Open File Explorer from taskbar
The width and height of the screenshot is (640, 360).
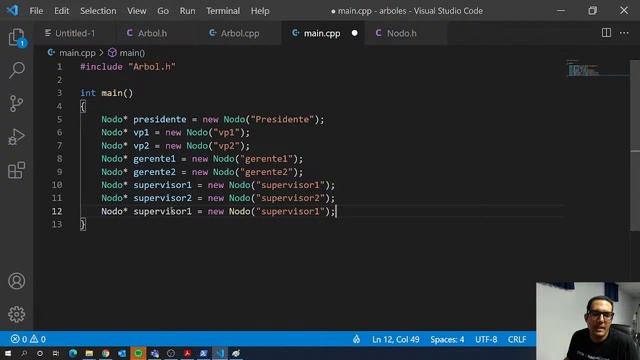[x=89, y=353]
